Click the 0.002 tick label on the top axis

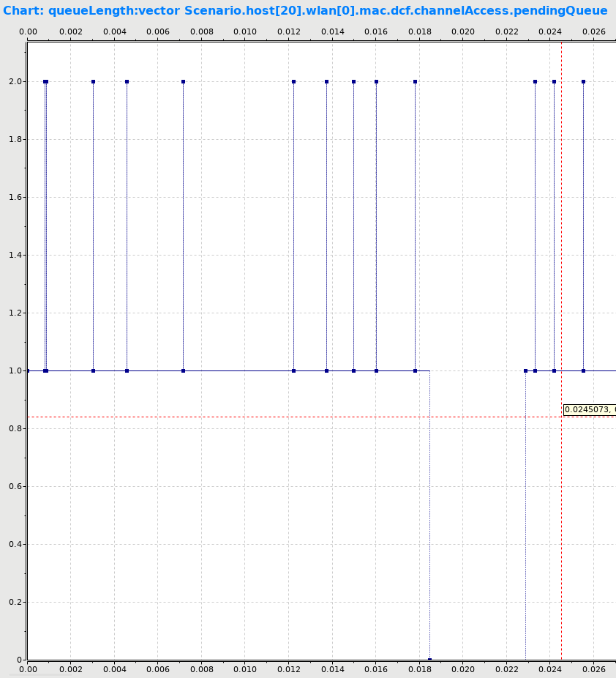[x=71, y=31]
